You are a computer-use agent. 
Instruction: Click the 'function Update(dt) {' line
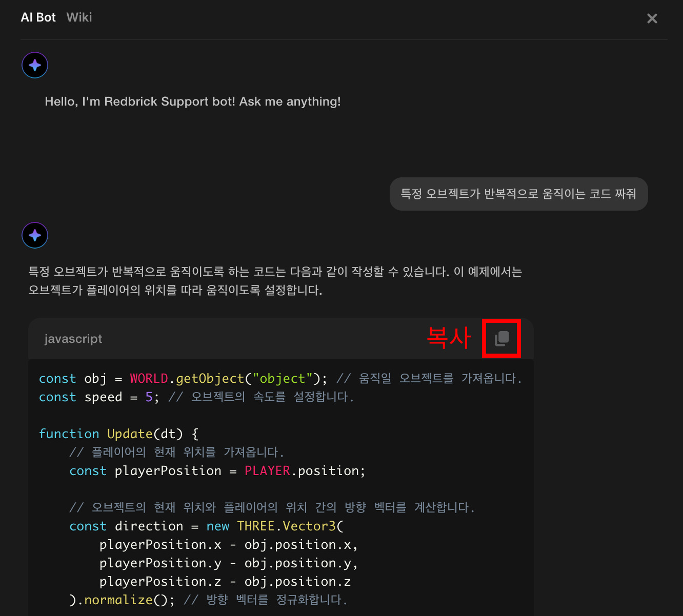click(119, 434)
